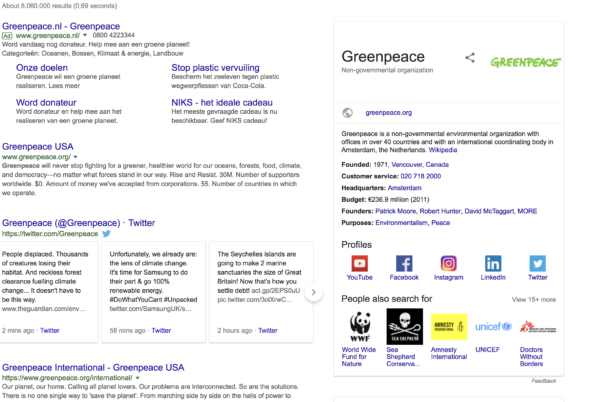Select the WWF panda thumbnail

[360, 326]
